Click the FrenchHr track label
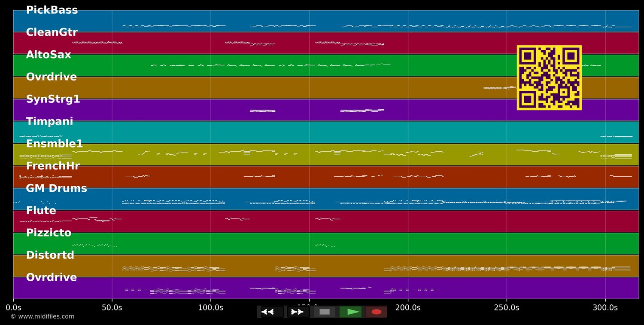The height and width of the screenshot is (325, 644). click(x=53, y=166)
